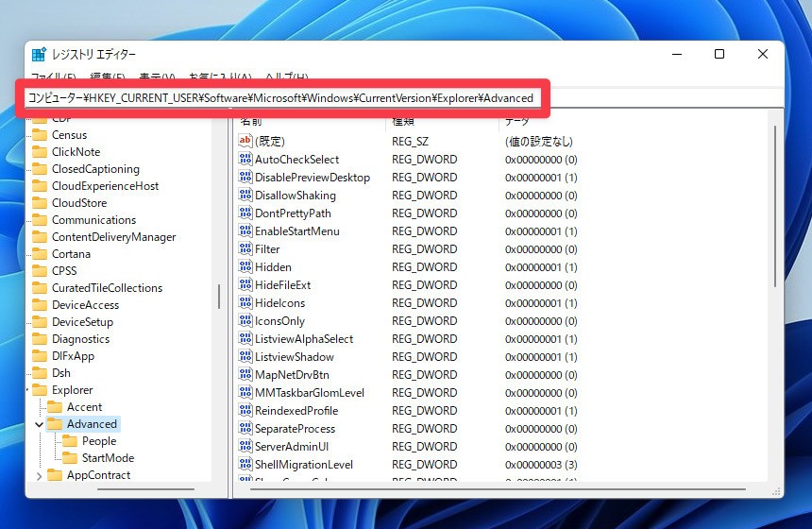Screen dimensions: 812x529
Task: Select the DeviceAccess key
Action: point(85,305)
